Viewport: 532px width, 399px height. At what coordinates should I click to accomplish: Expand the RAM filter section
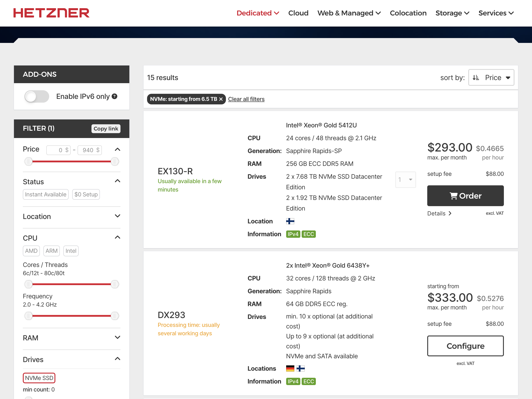[117, 338]
